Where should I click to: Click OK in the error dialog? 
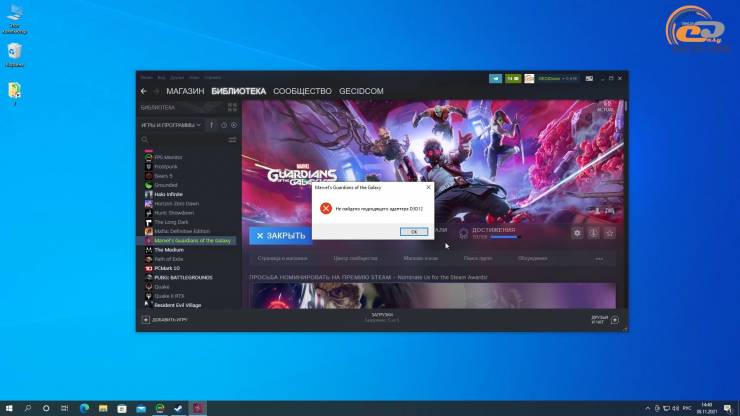coord(414,232)
